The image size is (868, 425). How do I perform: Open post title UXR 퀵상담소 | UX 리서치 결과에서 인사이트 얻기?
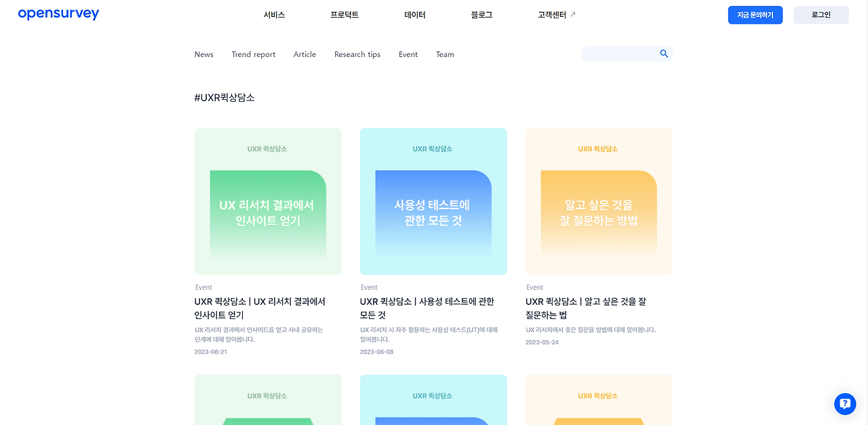tap(260, 308)
